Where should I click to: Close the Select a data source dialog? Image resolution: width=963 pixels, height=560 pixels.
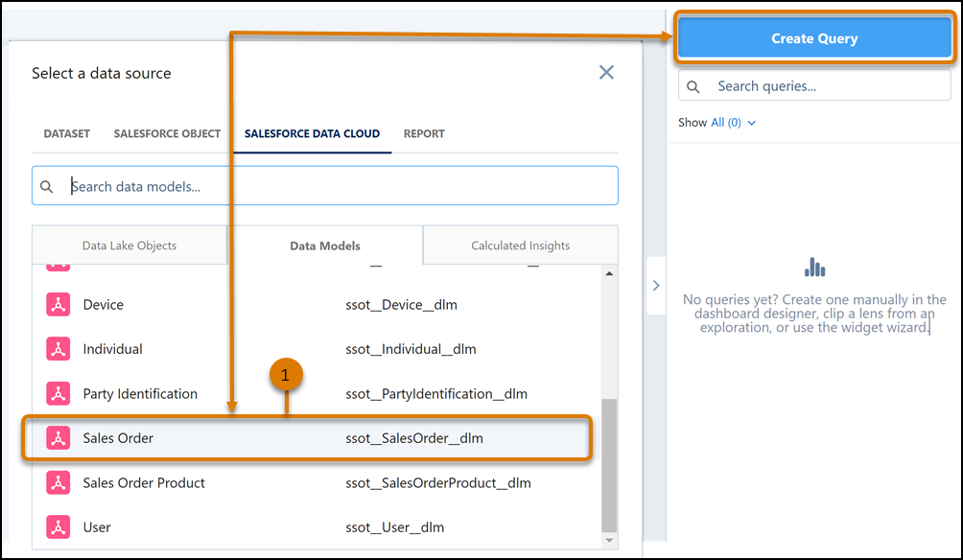[x=606, y=73]
